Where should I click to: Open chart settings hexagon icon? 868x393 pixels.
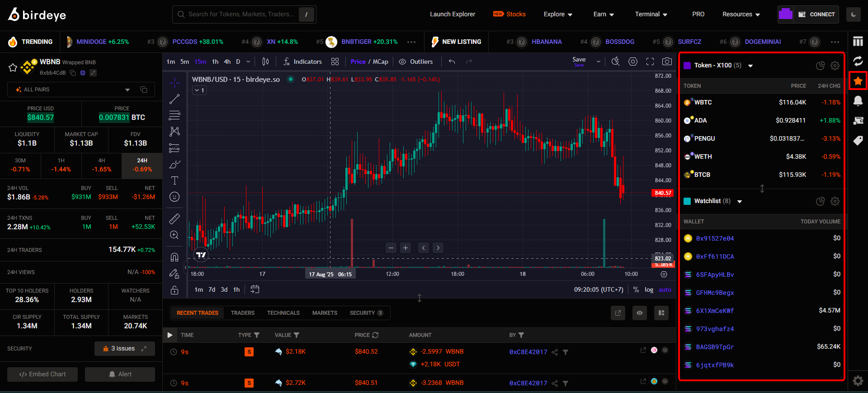pos(633,62)
